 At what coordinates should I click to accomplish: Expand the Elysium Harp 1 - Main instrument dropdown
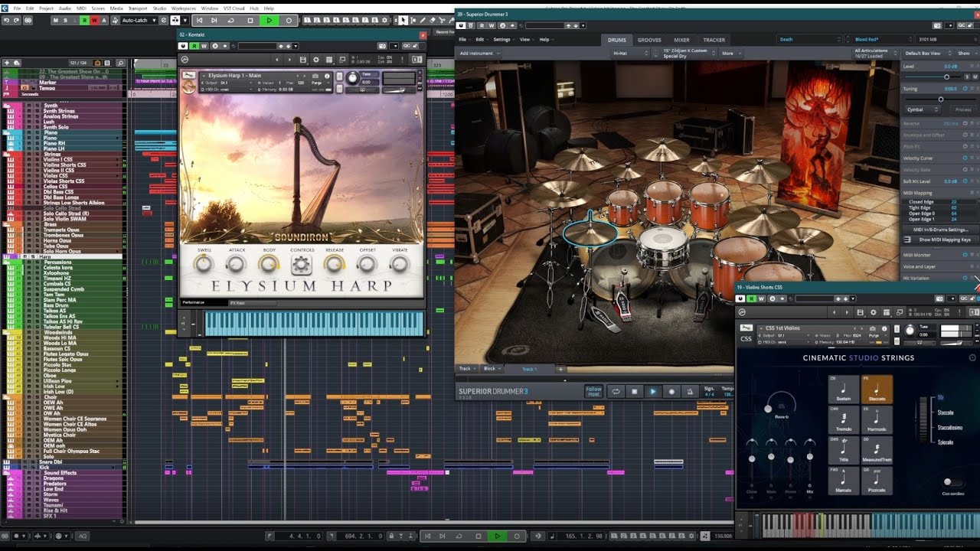204,76
